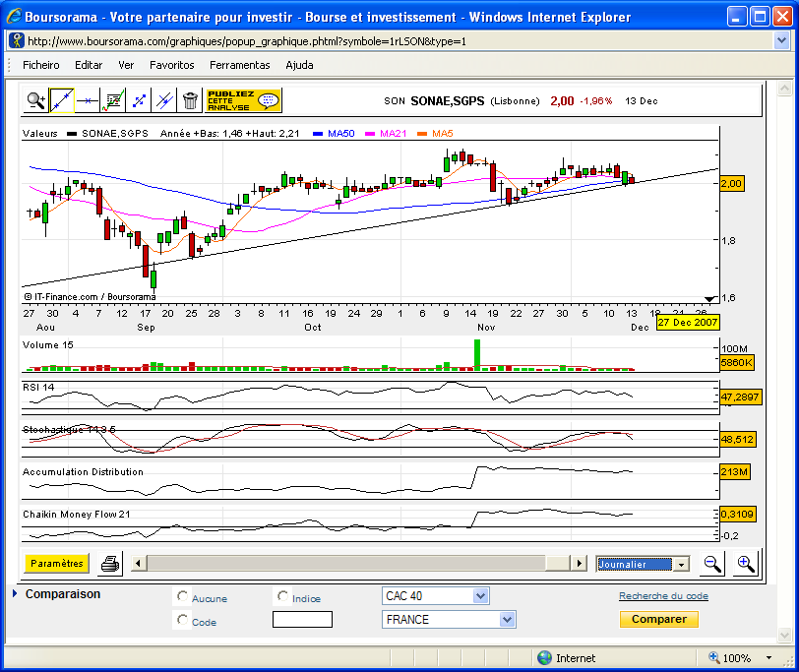Click the MA21 legend label
This screenshot has height=672, width=799.
click(393, 134)
